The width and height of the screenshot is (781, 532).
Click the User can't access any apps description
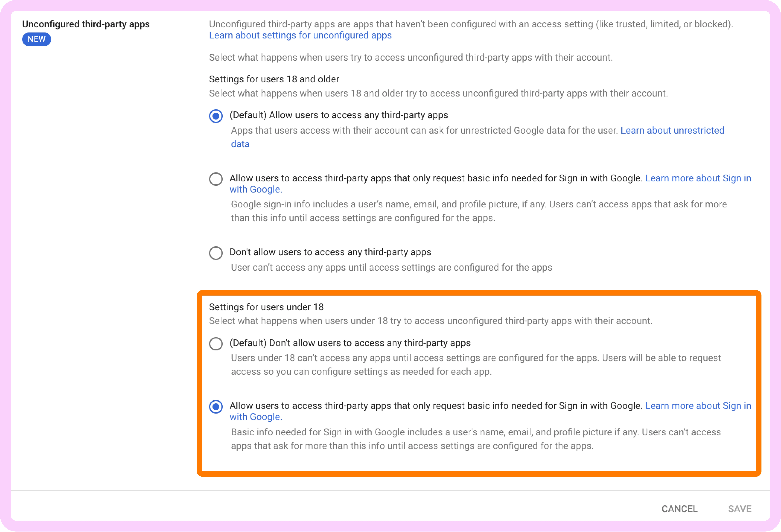(x=391, y=267)
